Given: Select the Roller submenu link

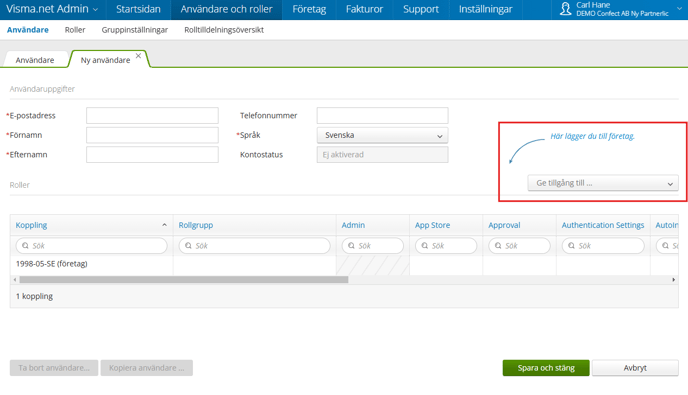Looking at the screenshot, I should 75,30.
